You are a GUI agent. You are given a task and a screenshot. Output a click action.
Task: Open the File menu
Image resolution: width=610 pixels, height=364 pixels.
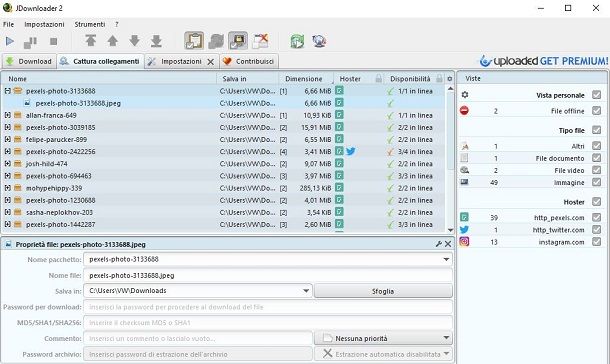[x=9, y=24]
